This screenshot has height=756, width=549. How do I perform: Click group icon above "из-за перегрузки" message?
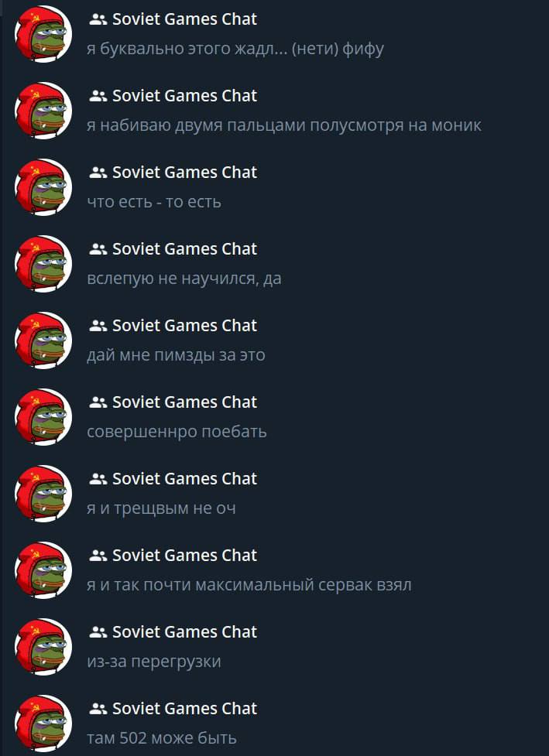coord(98,632)
